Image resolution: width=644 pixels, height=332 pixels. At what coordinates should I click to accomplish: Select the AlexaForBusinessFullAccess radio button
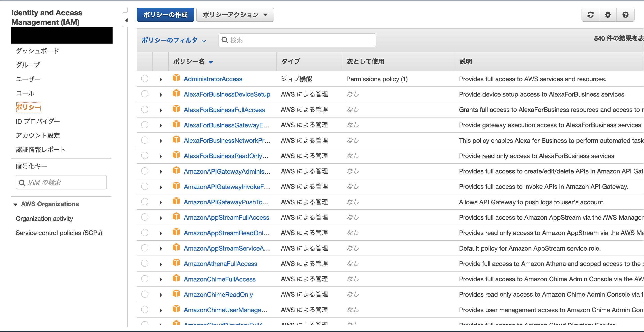[145, 109]
